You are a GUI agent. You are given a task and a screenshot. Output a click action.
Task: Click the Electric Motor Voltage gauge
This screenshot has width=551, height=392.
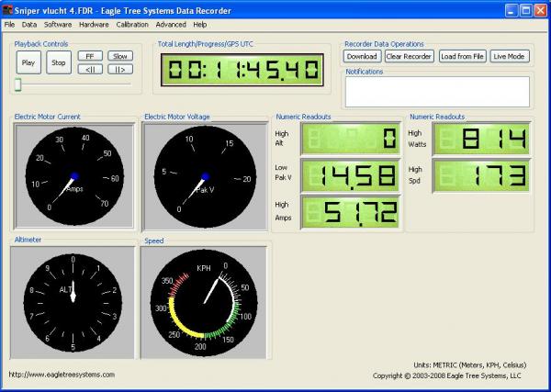coord(205,176)
